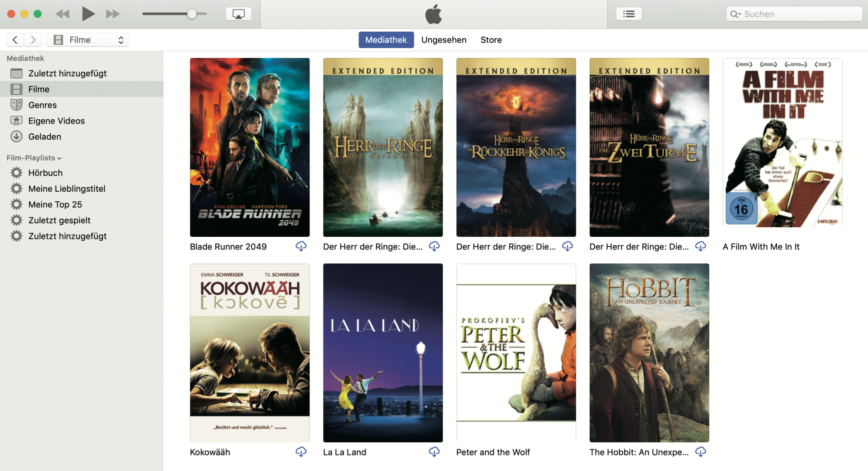The image size is (868, 471).
Task: Select Genres in the sidebar
Action: tap(42, 105)
